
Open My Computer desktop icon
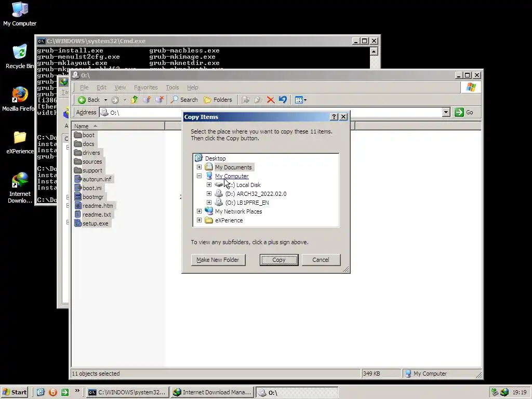[20, 14]
